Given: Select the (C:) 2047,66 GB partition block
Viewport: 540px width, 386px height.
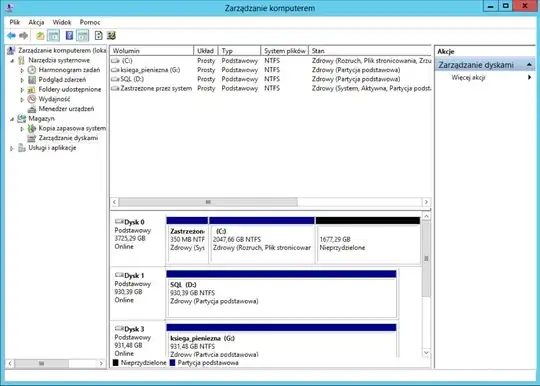Looking at the screenshot, I should pyautogui.click(x=262, y=240).
